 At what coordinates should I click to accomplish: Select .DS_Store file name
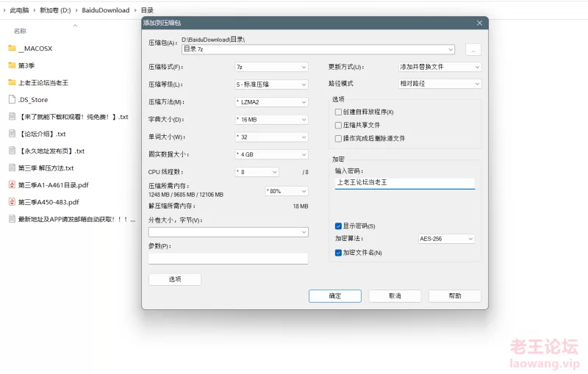pos(33,100)
